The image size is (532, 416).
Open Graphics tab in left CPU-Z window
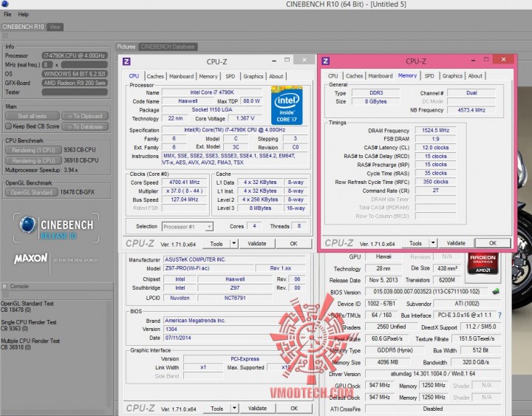(253, 76)
